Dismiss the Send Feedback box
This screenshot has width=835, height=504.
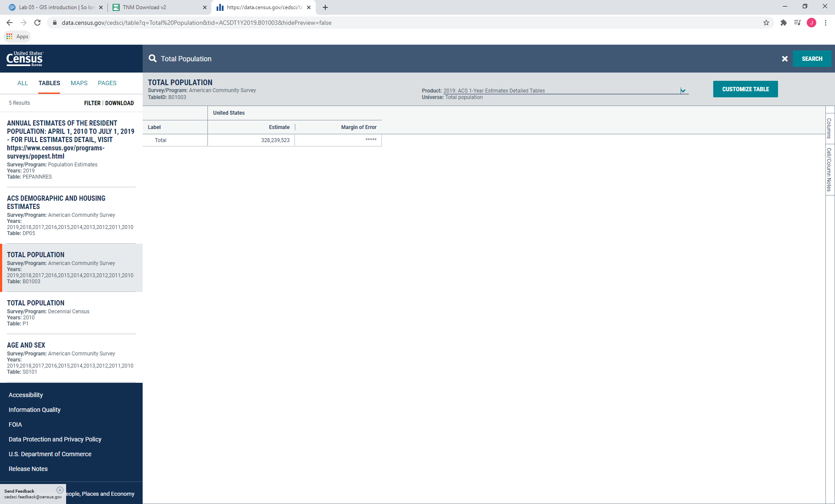[60, 490]
